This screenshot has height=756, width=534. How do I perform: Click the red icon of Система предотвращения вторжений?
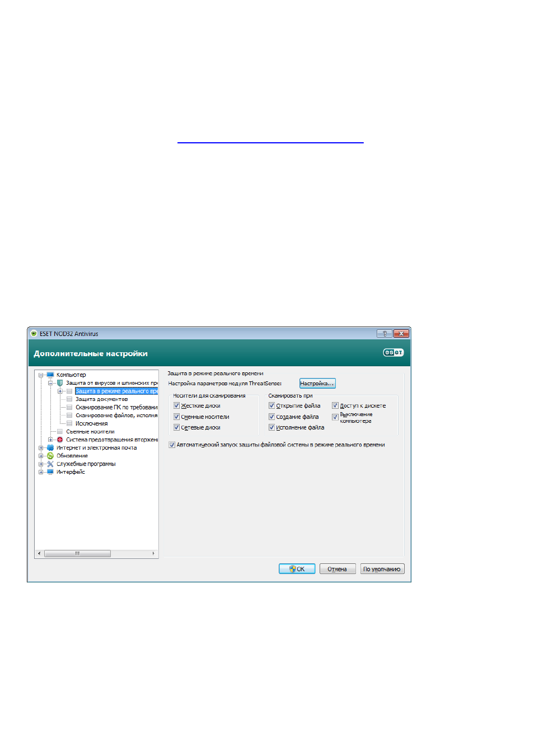coord(60,440)
